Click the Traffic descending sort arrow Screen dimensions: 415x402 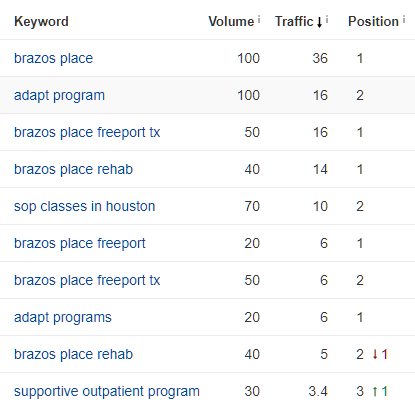[319, 23]
